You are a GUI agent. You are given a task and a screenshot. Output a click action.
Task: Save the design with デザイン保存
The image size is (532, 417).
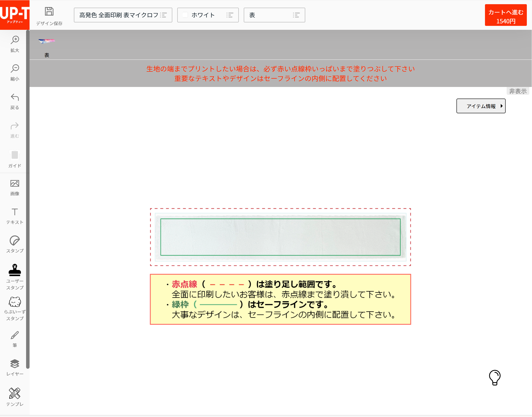point(49,15)
